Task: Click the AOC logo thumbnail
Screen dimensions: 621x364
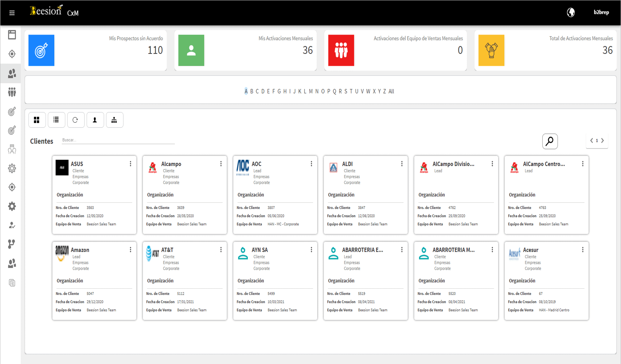Action: click(x=243, y=168)
